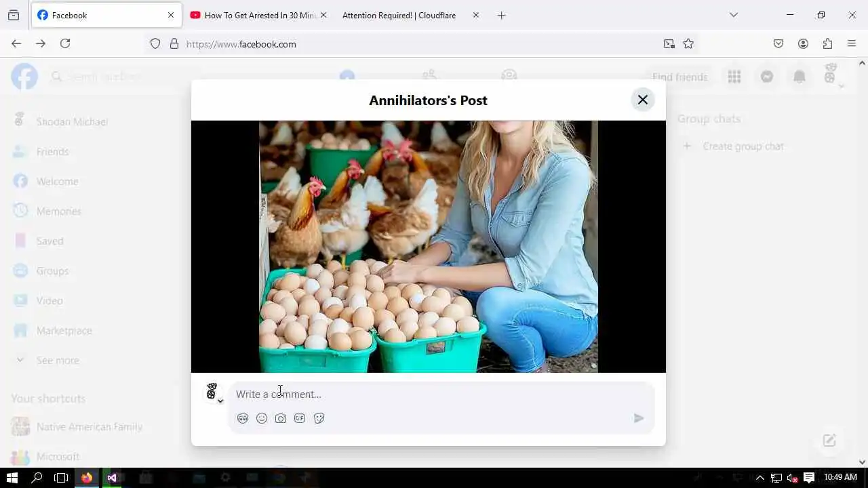This screenshot has height=488, width=868.
Task: Click the Find friends button
Action: click(679, 77)
